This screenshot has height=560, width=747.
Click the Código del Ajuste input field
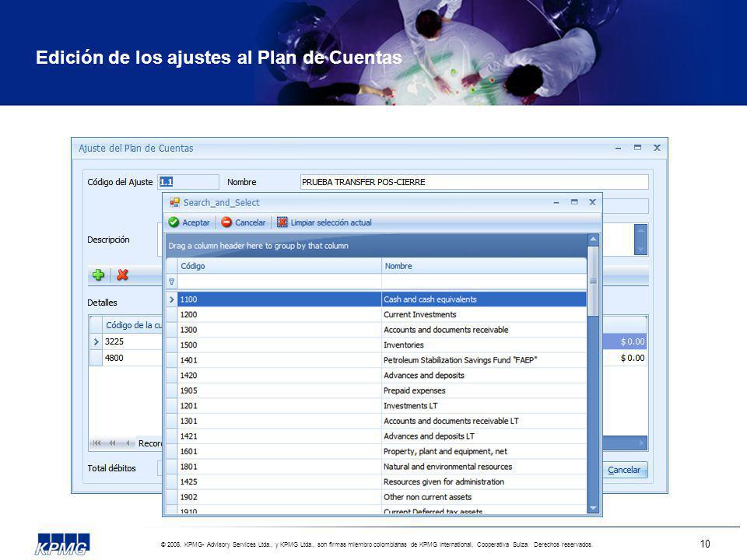(188, 182)
